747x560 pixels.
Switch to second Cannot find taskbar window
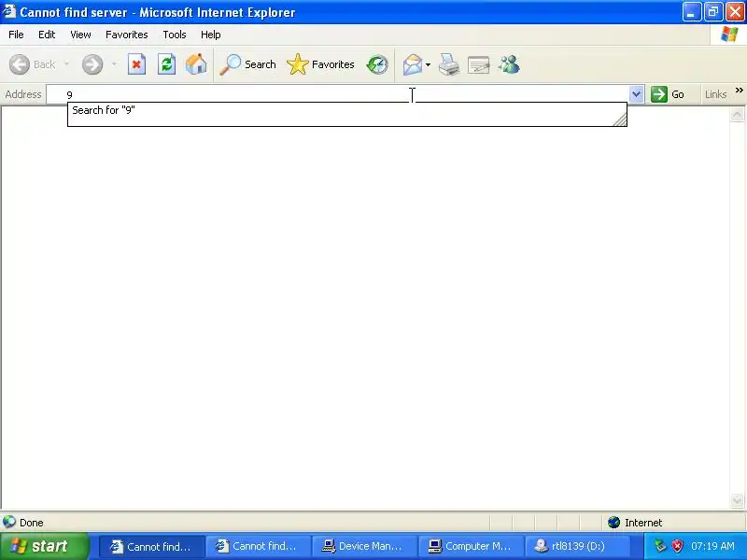click(x=259, y=546)
